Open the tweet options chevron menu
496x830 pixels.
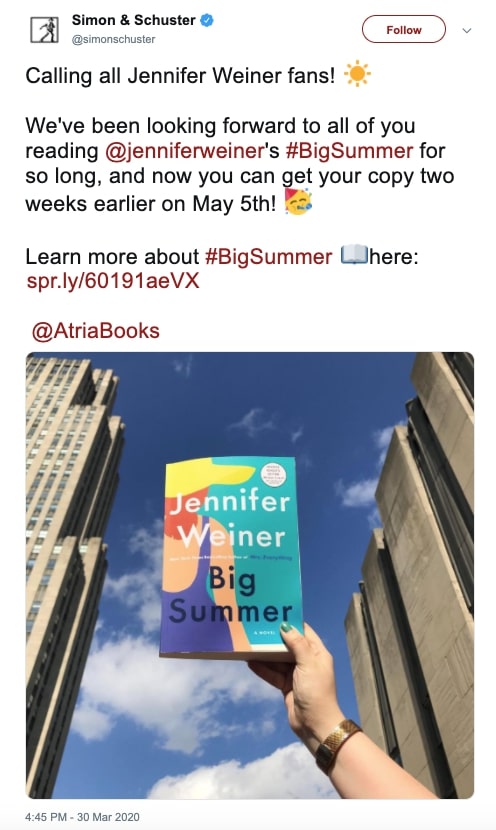466,31
